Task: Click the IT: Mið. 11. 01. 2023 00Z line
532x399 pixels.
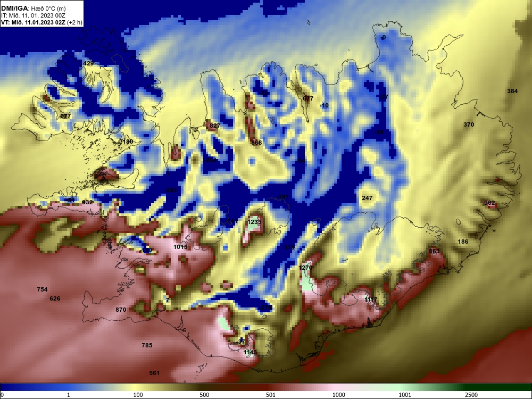Action: coord(33,15)
